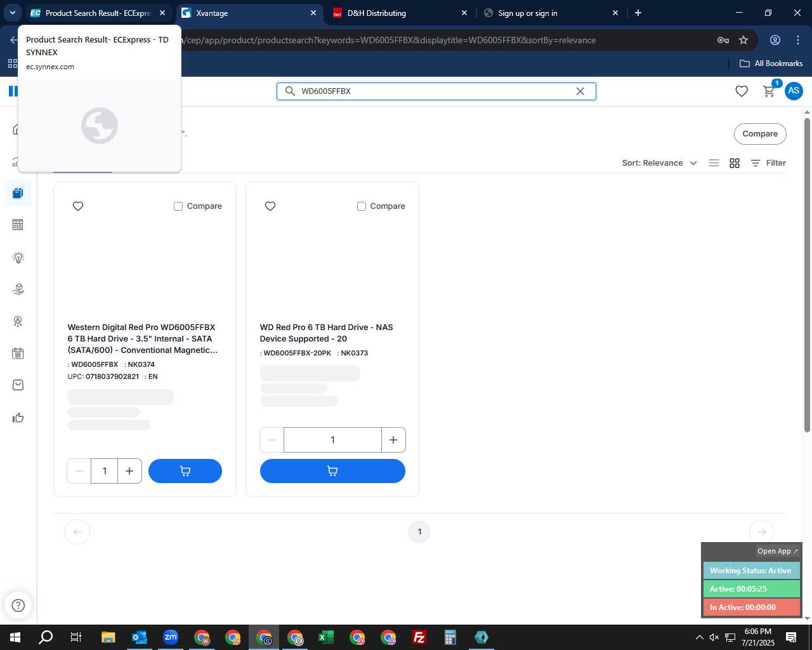Image resolution: width=812 pixels, height=650 pixels.
Task: Open the All Bookmarks folder
Action: click(771, 63)
